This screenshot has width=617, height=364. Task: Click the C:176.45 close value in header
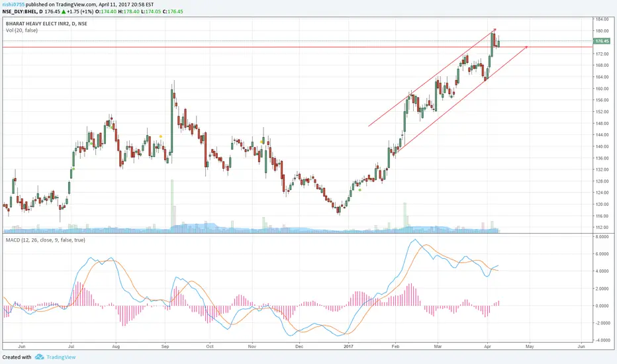pos(173,11)
